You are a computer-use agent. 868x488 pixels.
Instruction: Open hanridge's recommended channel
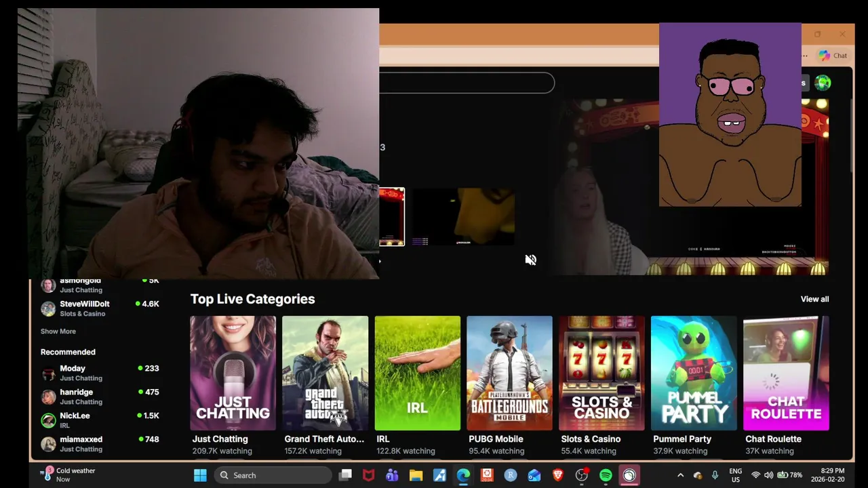pyautogui.click(x=100, y=396)
